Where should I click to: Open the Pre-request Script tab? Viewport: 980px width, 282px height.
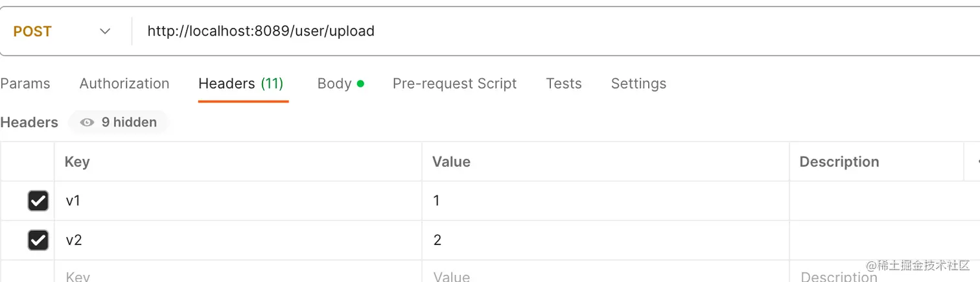454,84
